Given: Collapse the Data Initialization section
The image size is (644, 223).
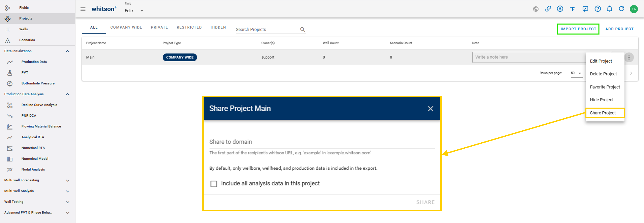Looking at the screenshot, I should (67, 51).
